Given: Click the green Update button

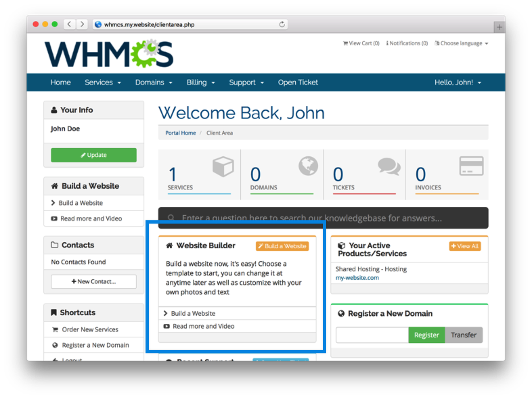Looking at the screenshot, I should pos(94,155).
